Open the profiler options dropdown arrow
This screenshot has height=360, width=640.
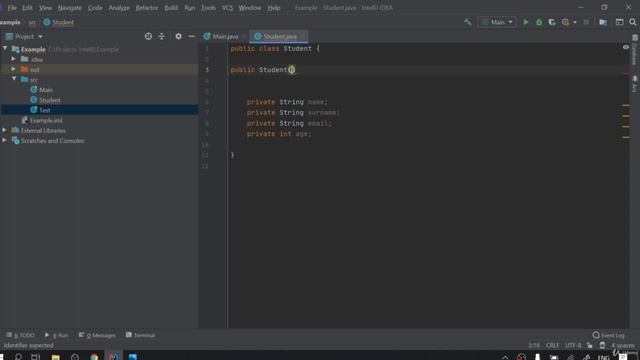click(575, 22)
